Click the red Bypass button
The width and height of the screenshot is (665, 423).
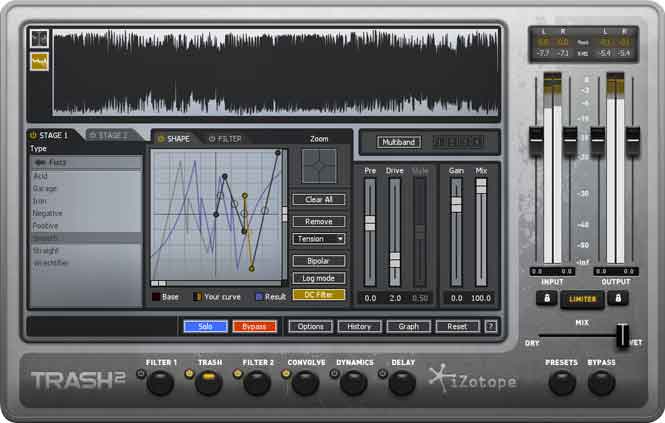point(254,326)
